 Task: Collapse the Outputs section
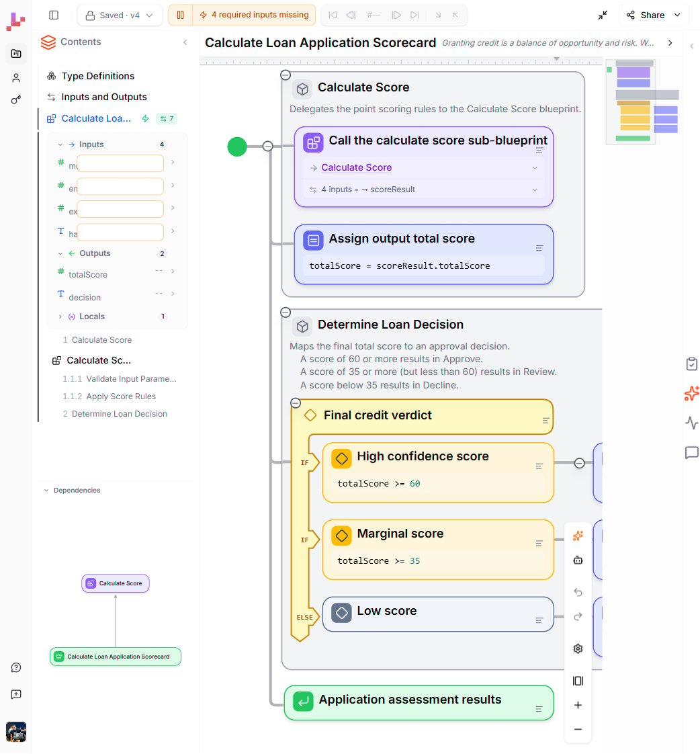tap(60, 253)
